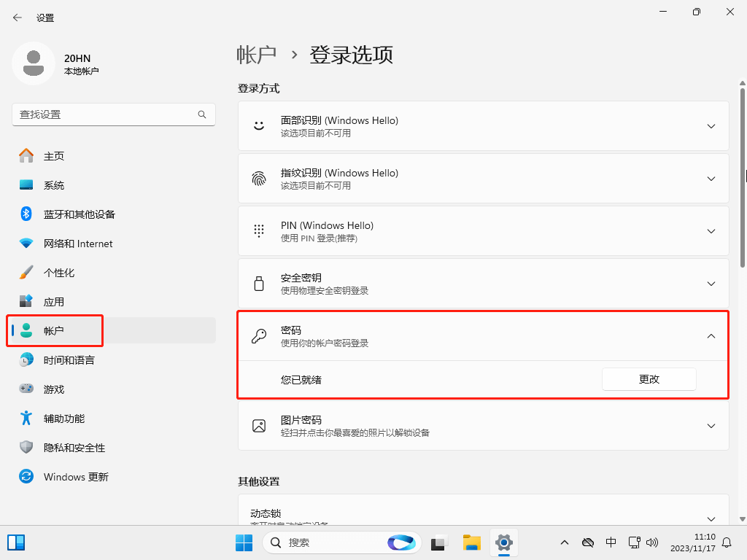
Task: Click the 登录方式 section heading
Action: pyautogui.click(x=259, y=88)
